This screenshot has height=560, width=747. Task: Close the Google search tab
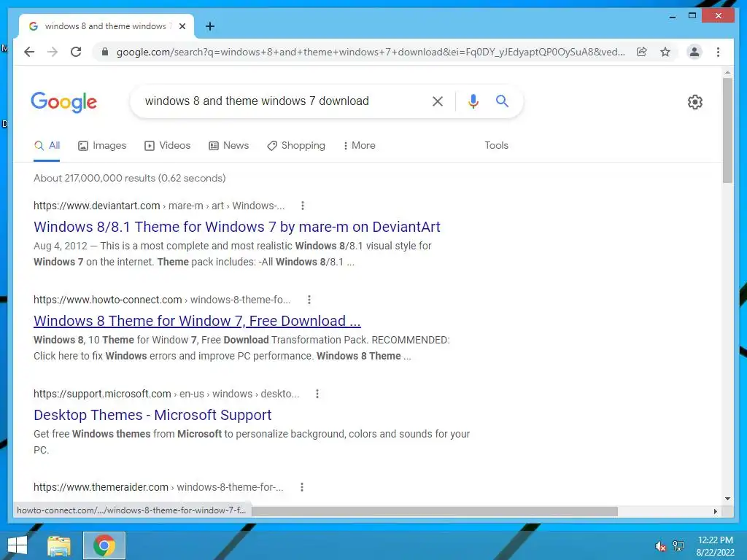tap(182, 26)
